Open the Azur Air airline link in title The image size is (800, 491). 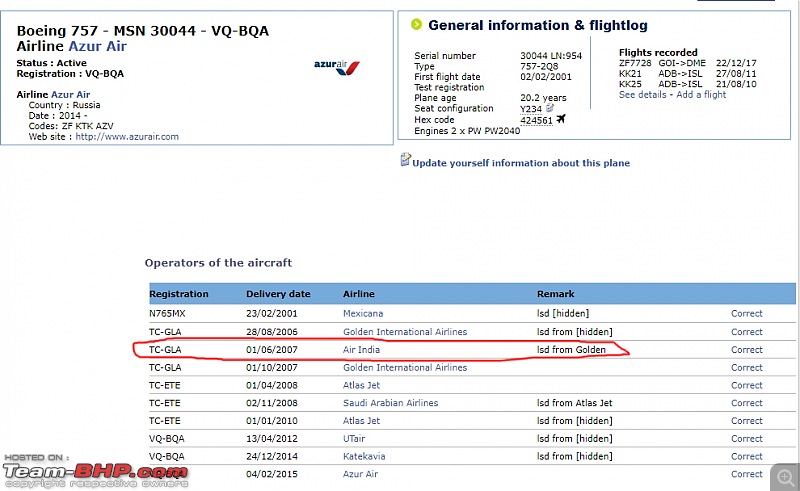click(97, 46)
